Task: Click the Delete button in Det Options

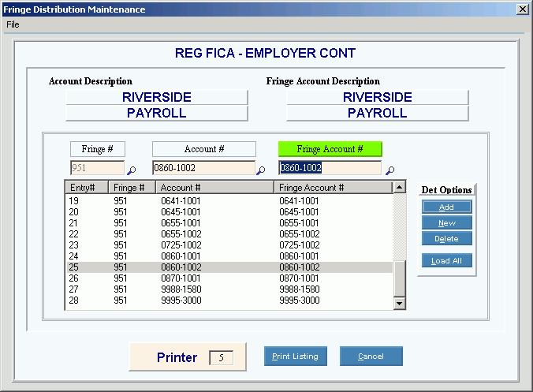Action: (x=446, y=239)
